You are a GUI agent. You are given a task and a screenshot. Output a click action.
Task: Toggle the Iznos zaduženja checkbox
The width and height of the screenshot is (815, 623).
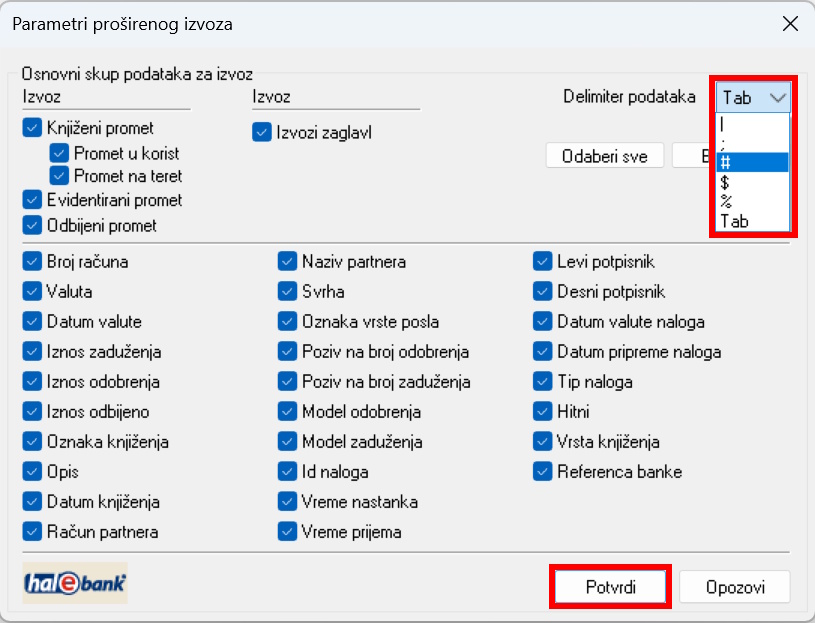[32, 352]
